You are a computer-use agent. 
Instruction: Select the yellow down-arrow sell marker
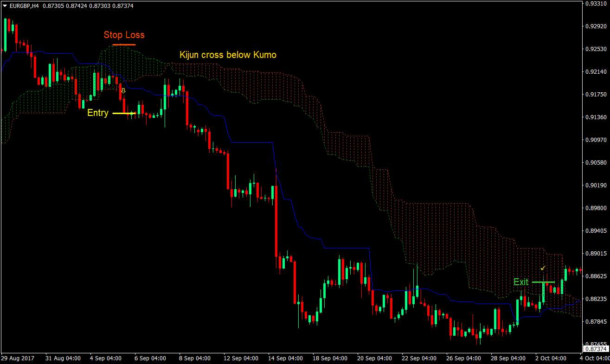point(123,91)
